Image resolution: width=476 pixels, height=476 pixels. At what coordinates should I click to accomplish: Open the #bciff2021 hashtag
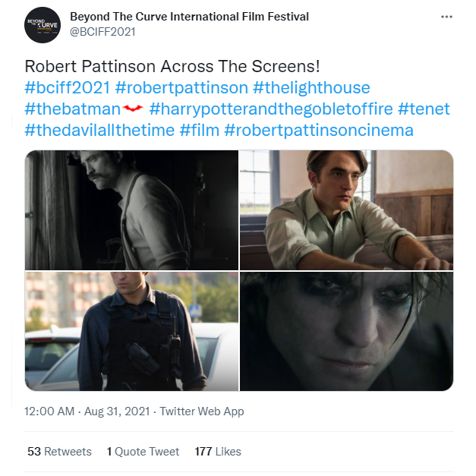68,87
